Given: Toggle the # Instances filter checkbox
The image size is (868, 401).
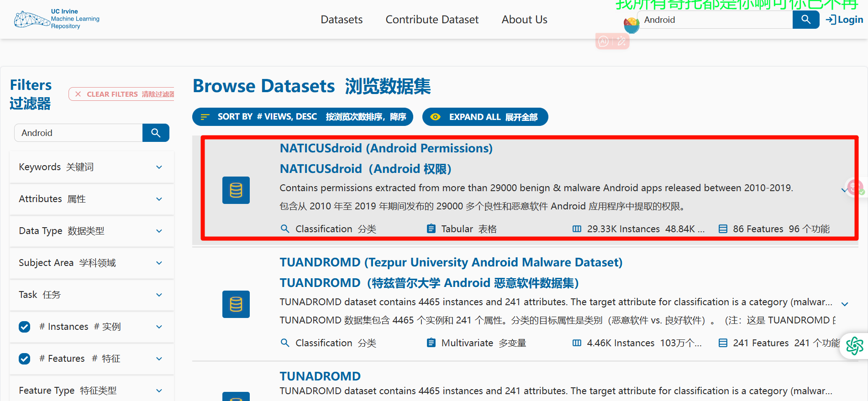Looking at the screenshot, I should point(25,327).
